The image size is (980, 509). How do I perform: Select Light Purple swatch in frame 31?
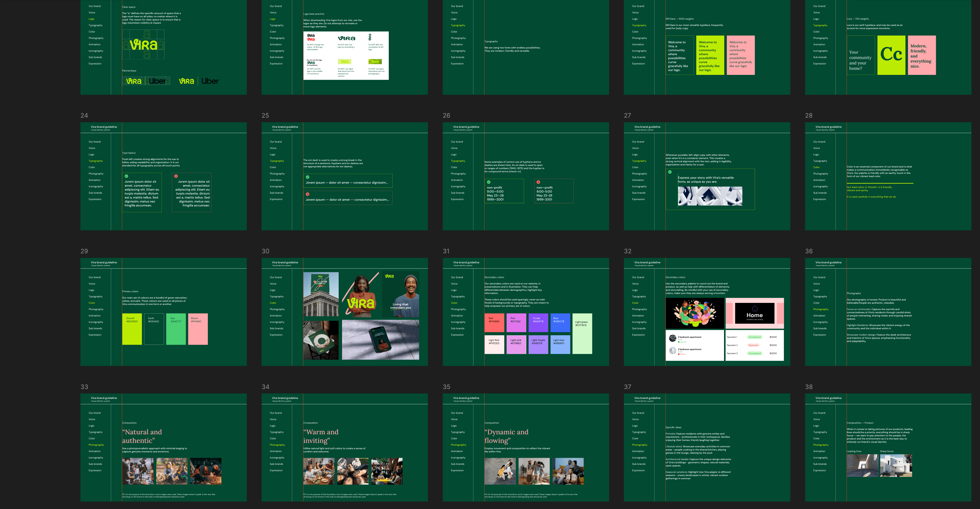(x=538, y=345)
